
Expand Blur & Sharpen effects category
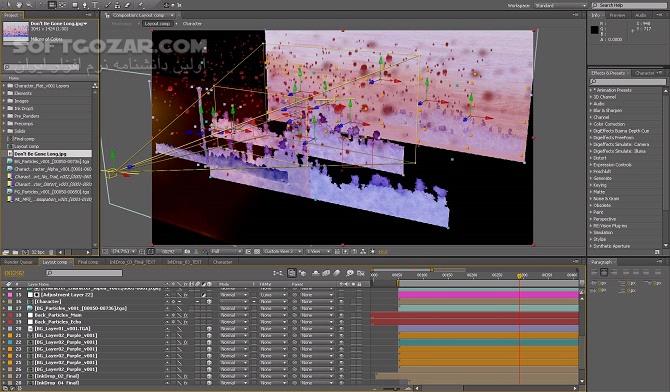[591, 110]
